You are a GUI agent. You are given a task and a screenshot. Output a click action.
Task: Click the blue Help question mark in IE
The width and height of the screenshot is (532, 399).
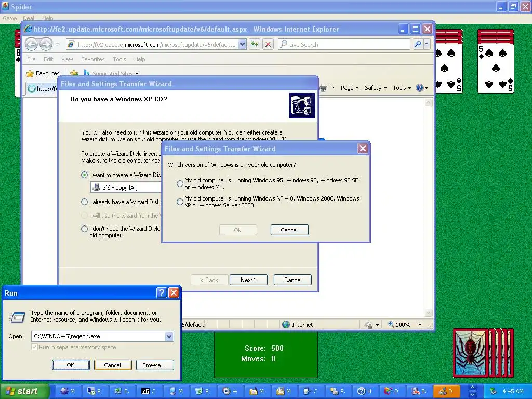click(420, 88)
